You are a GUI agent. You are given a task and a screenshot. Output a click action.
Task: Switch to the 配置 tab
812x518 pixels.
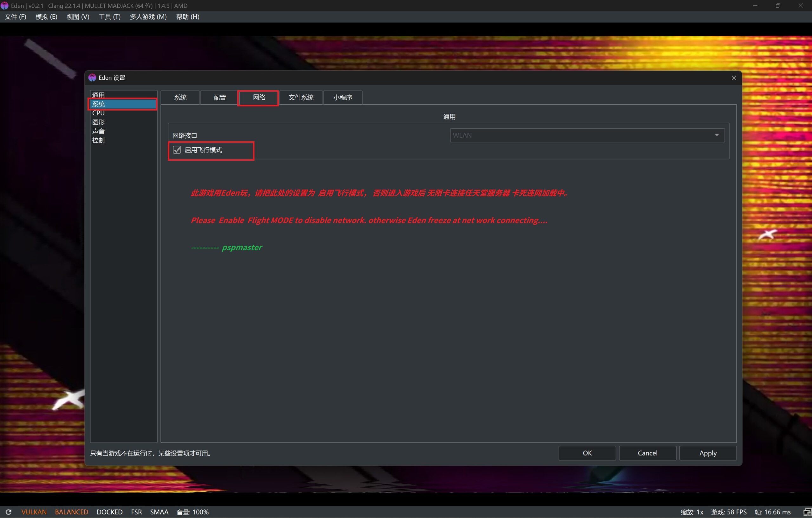[x=219, y=97]
